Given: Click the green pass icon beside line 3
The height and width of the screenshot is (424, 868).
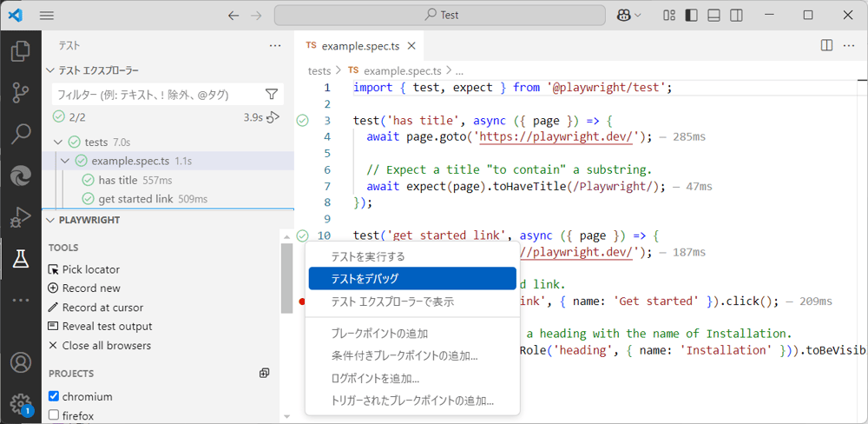Looking at the screenshot, I should 302,120.
